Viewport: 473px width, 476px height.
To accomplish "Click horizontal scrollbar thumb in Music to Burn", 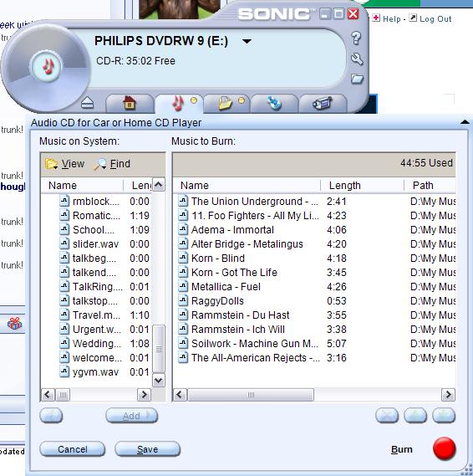I will point(251,395).
